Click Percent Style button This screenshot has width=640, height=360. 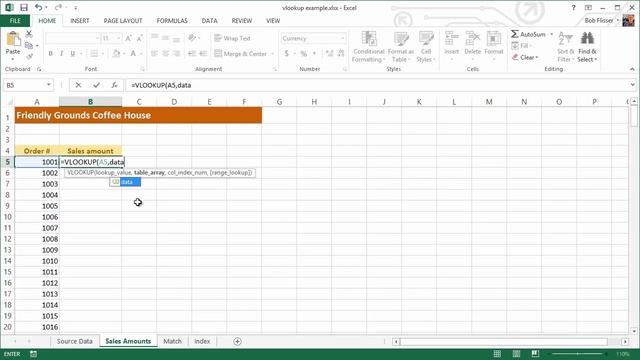(x=304, y=53)
